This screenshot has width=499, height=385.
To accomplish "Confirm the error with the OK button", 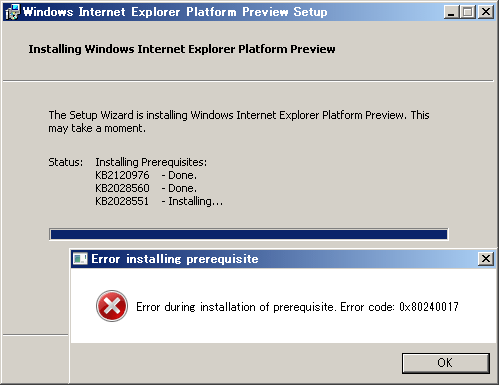I will click(x=446, y=363).
